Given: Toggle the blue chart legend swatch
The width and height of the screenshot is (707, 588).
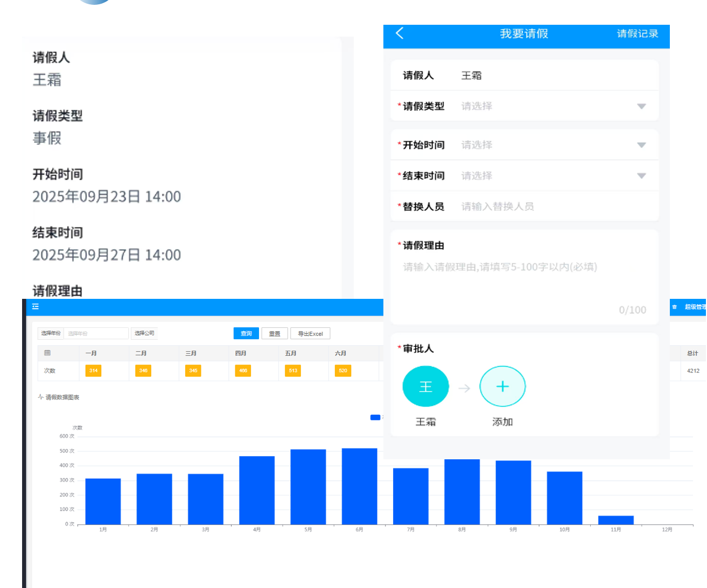Looking at the screenshot, I should coord(375,417).
